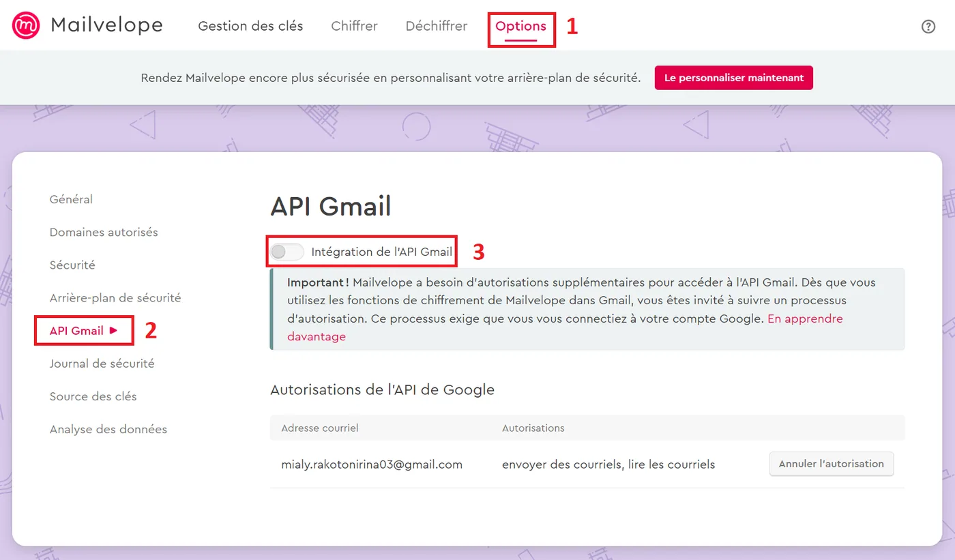Open the help question mark icon
Image resolution: width=955 pixels, height=560 pixels.
pos(928,27)
